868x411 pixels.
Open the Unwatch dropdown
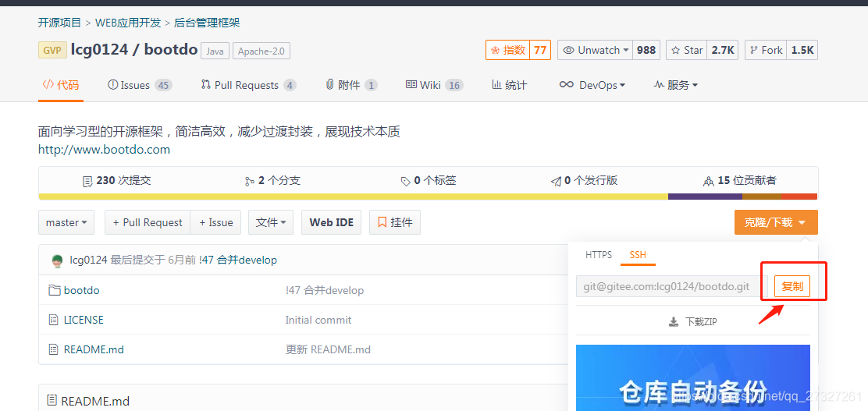pyautogui.click(x=595, y=51)
